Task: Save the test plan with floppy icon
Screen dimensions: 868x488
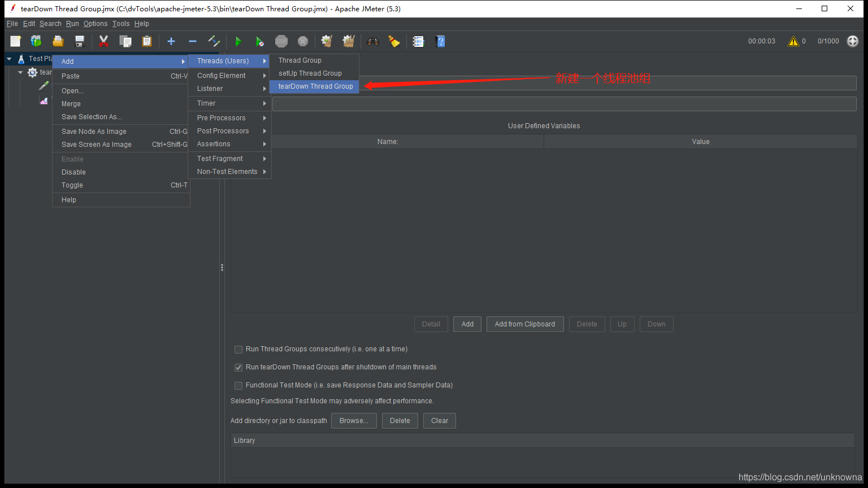Action: click(x=80, y=41)
